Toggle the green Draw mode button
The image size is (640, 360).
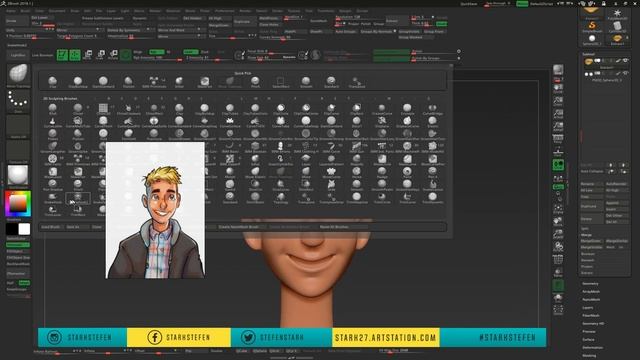(75, 55)
